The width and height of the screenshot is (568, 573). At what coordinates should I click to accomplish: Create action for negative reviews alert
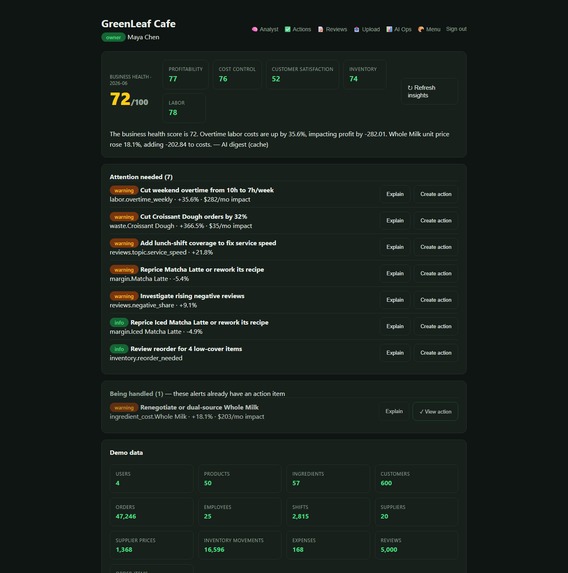pyautogui.click(x=436, y=300)
